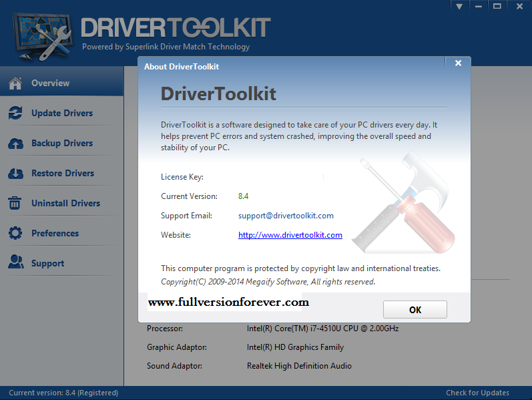Click the Website label in dialog
The image size is (532, 400).
(x=176, y=235)
